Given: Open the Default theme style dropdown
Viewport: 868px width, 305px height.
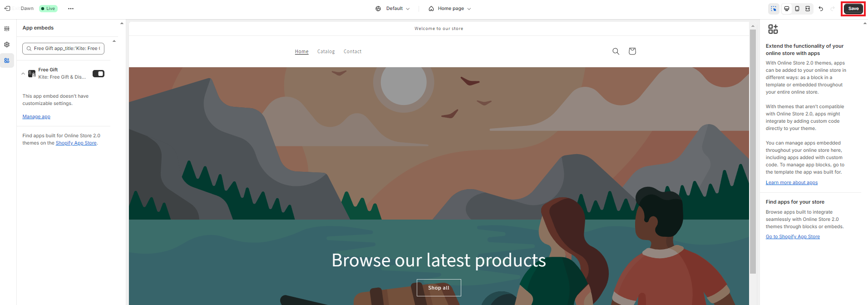Looking at the screenshot, I should tap(393, 9).
